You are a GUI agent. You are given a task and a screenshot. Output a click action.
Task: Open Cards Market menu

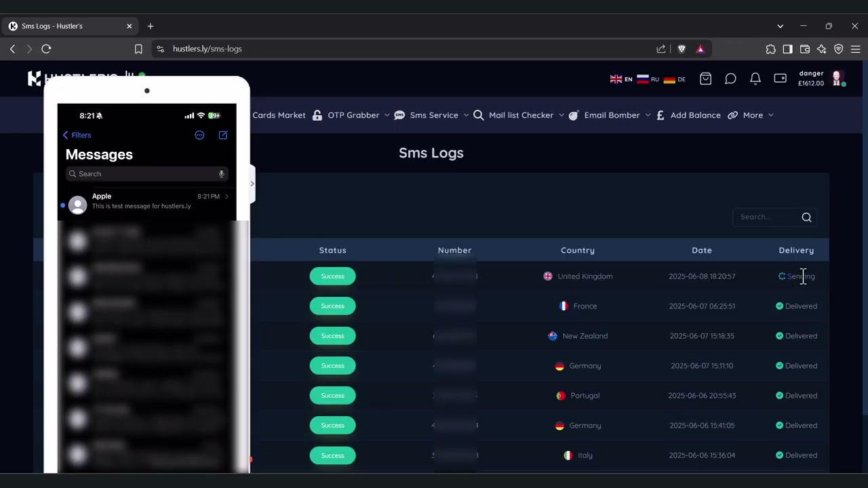[279, 115]
